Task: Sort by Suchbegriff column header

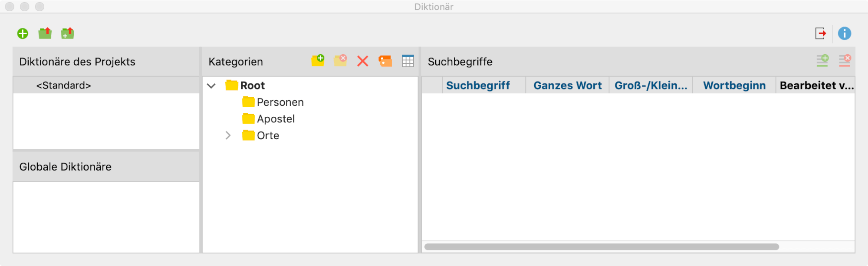Action: pyautogui.click(x=483, y=85)
